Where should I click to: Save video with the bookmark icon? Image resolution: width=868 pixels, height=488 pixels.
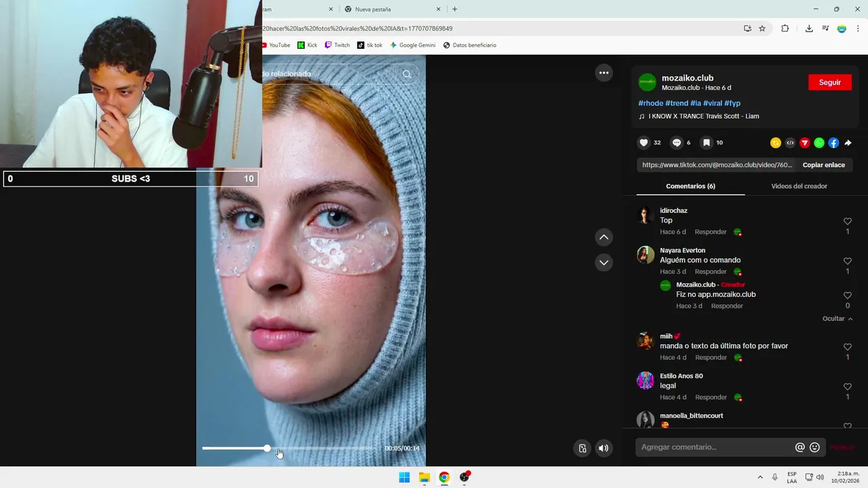click(x=706, y=143)
